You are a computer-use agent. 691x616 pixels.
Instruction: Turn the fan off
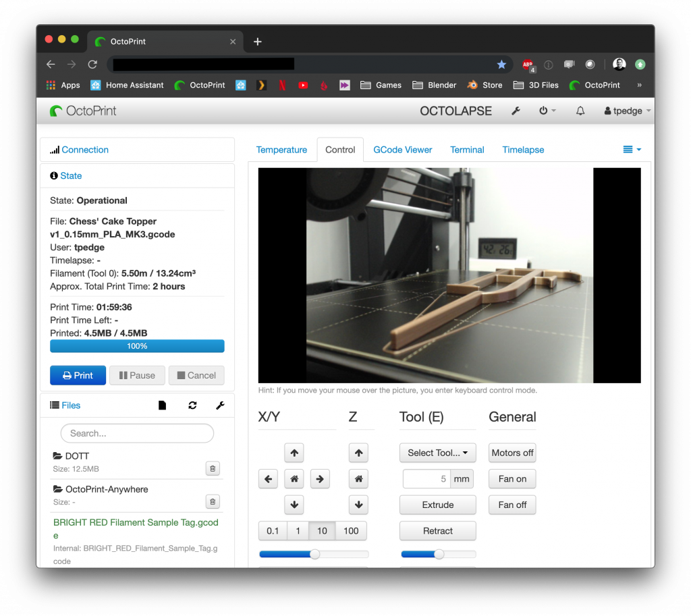512,505
